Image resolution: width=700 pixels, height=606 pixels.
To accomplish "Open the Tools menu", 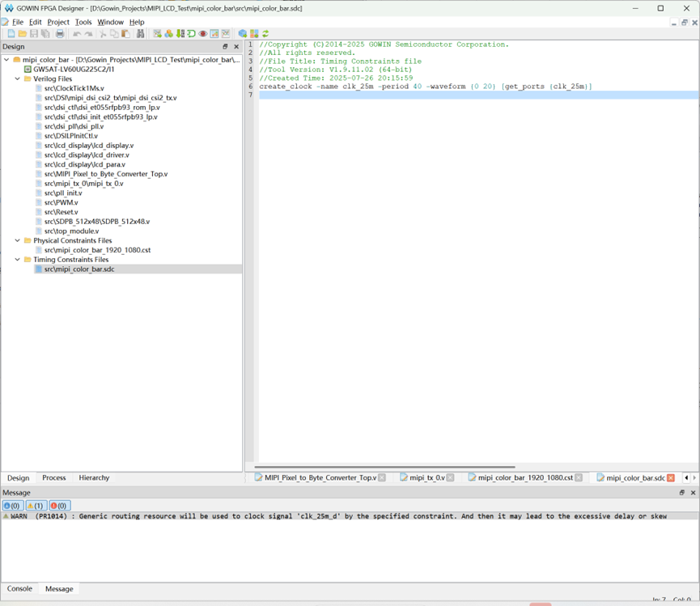I will pos(83,22).
